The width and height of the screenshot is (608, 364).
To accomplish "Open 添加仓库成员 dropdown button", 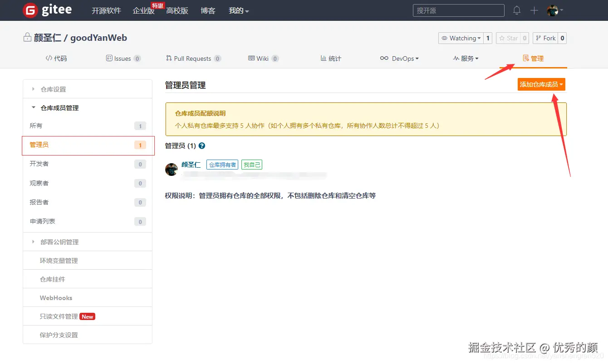I will pos(541,84).
